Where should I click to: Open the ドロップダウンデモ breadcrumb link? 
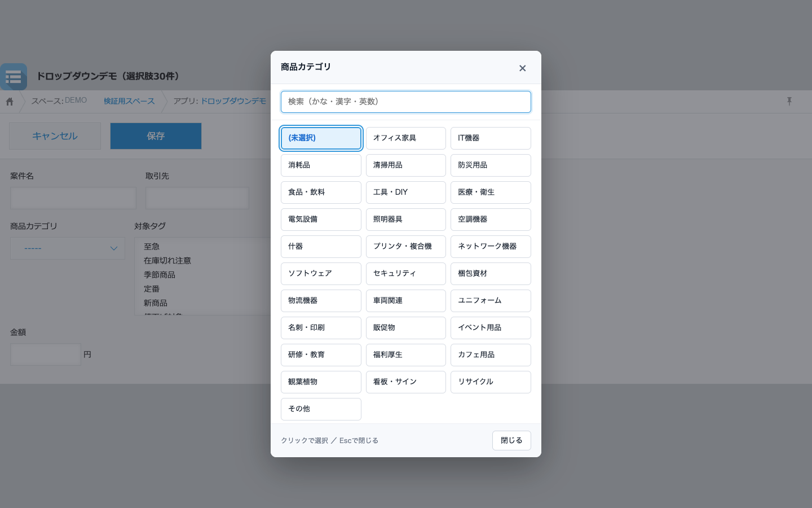233,101
